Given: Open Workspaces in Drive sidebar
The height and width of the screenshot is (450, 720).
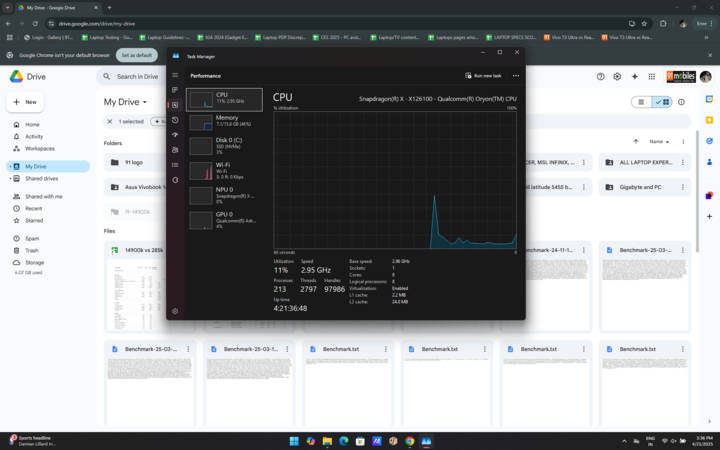Looking at the screenshot, I should tap(34, 148).
